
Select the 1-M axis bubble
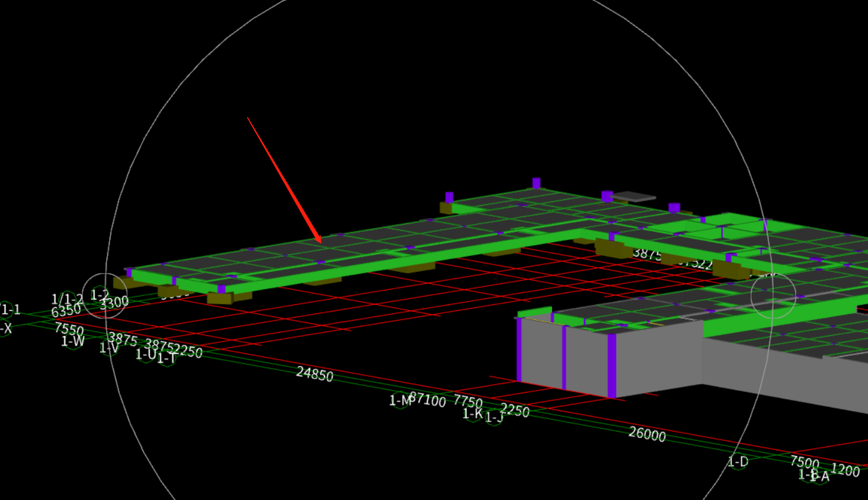tap(400, 400)
